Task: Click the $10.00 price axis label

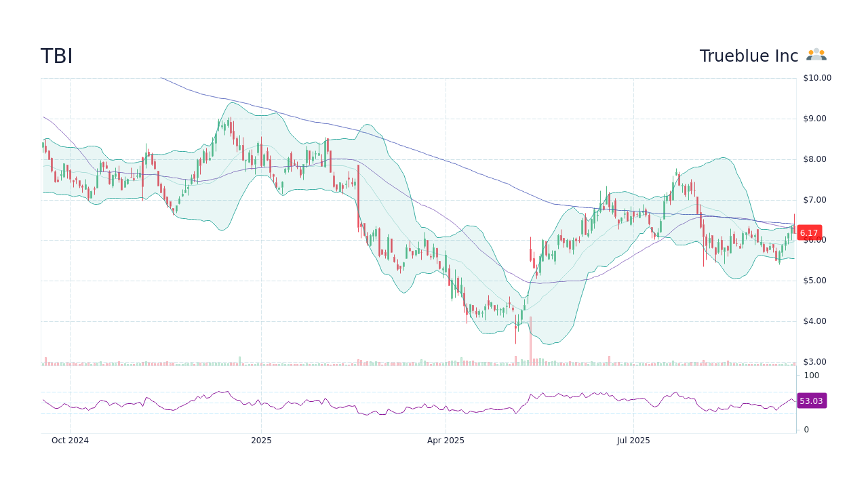Action: (817, 78)
